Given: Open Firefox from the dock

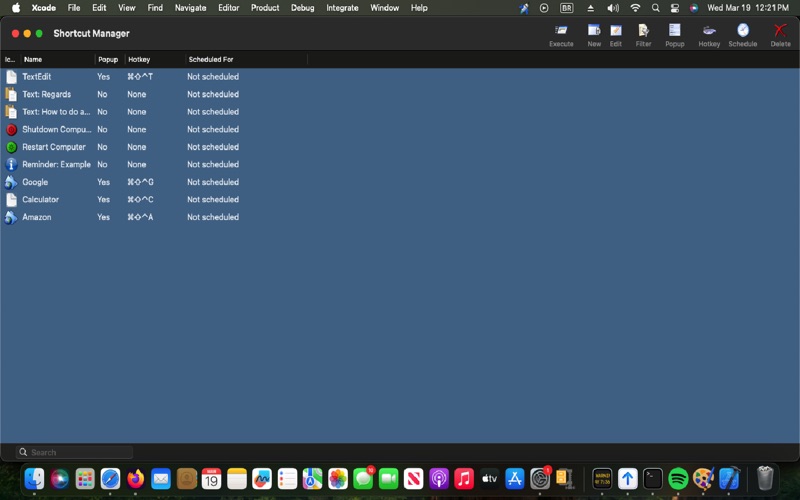Looking at the screenshot, I should [136, 479].
